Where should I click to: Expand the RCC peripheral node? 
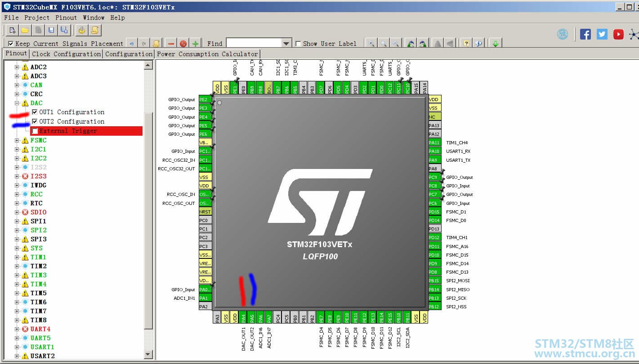17,194
